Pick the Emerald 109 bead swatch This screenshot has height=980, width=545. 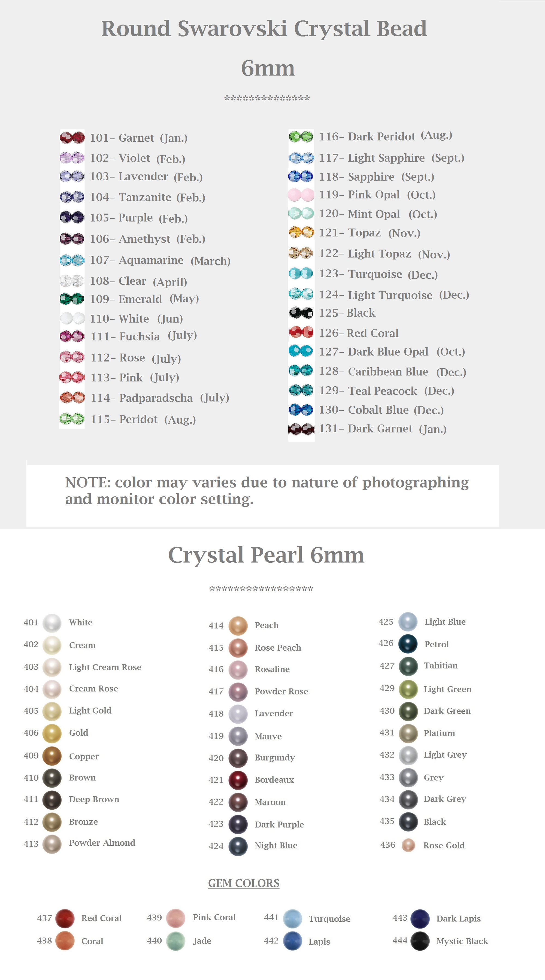pos(72,299)
